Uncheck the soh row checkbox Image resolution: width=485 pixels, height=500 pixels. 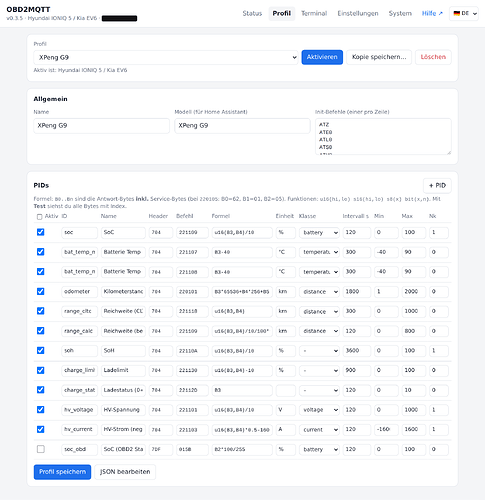[x=41, y=350]
